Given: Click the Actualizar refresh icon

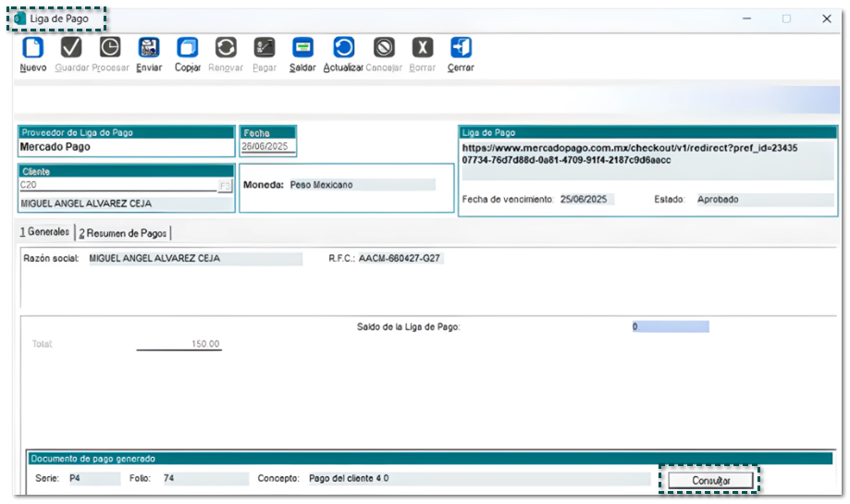Looking at the screenshot, I should [343, 48].
